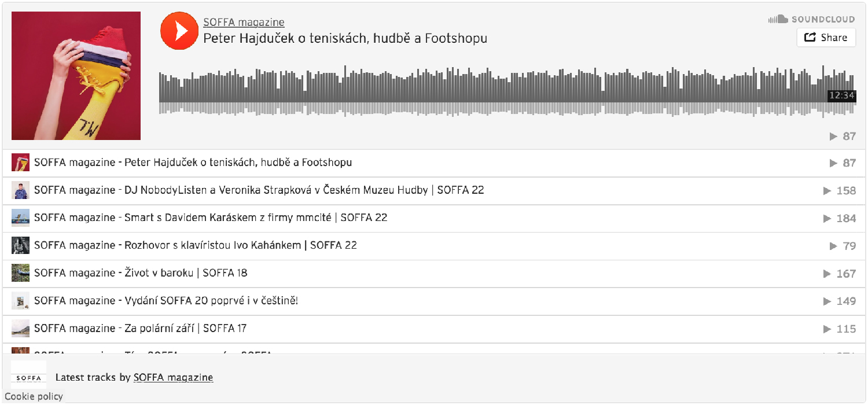
Task: Select the Ivo Kahánek interview thumbnail
Action: tap(20, 245)
